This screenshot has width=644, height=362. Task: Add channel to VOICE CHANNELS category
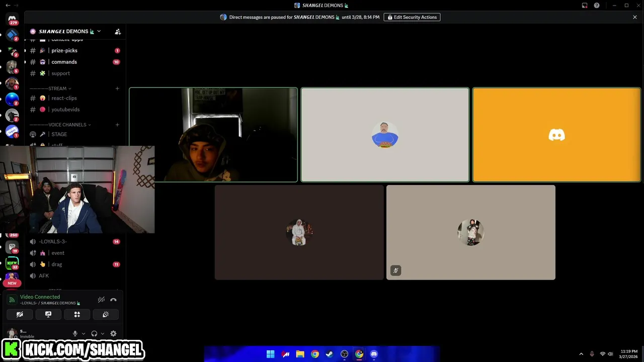point(117,125)
